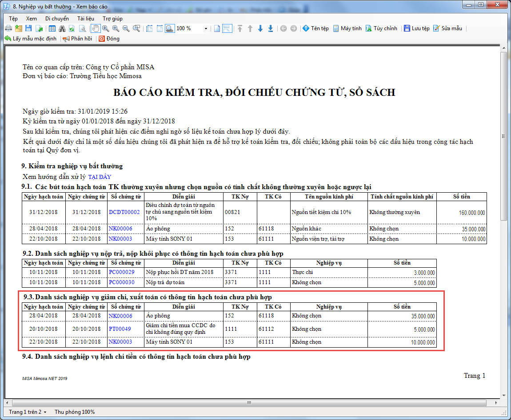Open the Di chuyển menu
This screenshot has width=511, height=420.
pyautogui.click(x=57, y=19)
